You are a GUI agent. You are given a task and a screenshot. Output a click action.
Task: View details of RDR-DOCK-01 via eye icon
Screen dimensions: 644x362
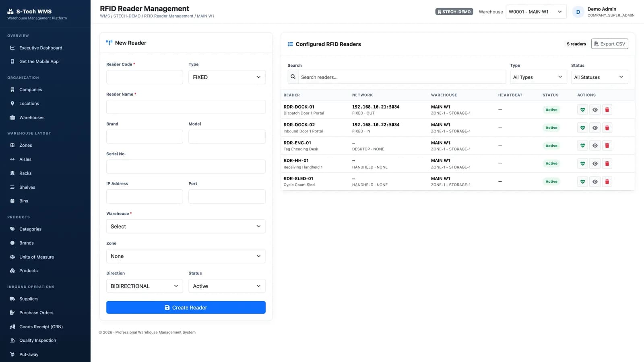[595, 110]
